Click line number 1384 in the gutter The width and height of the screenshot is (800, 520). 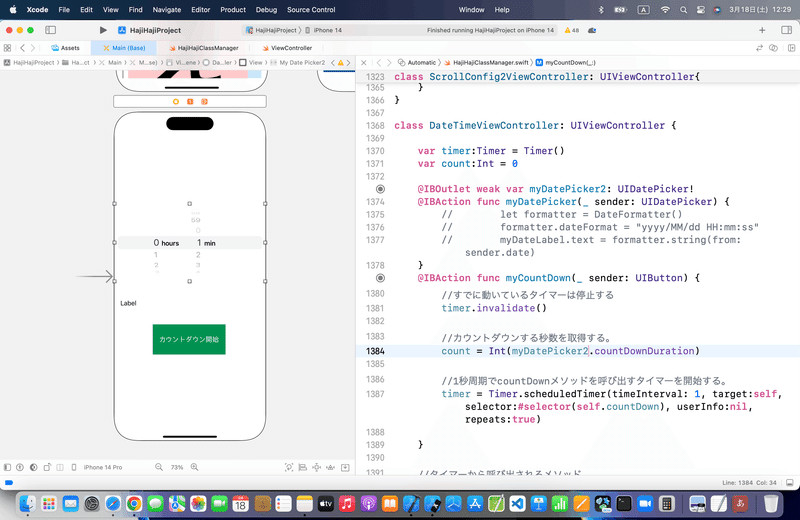click(x=375, y=351)
